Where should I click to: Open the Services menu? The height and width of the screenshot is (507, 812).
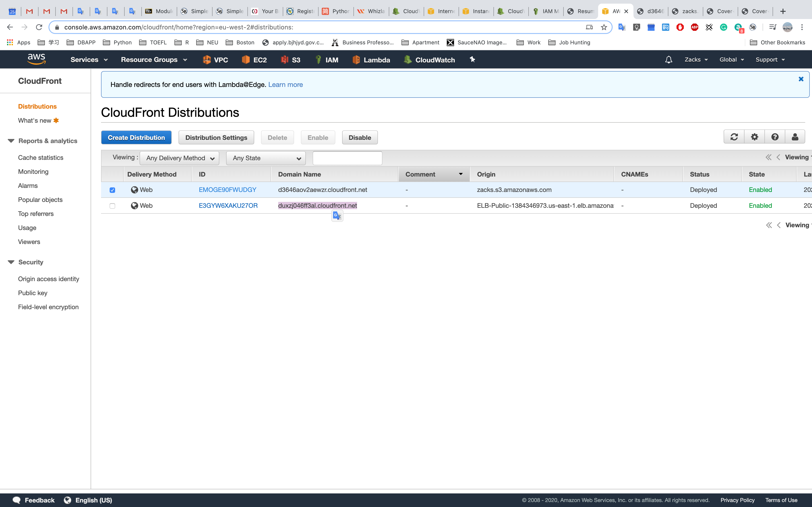pyautogui.click(x=89, y=60)
